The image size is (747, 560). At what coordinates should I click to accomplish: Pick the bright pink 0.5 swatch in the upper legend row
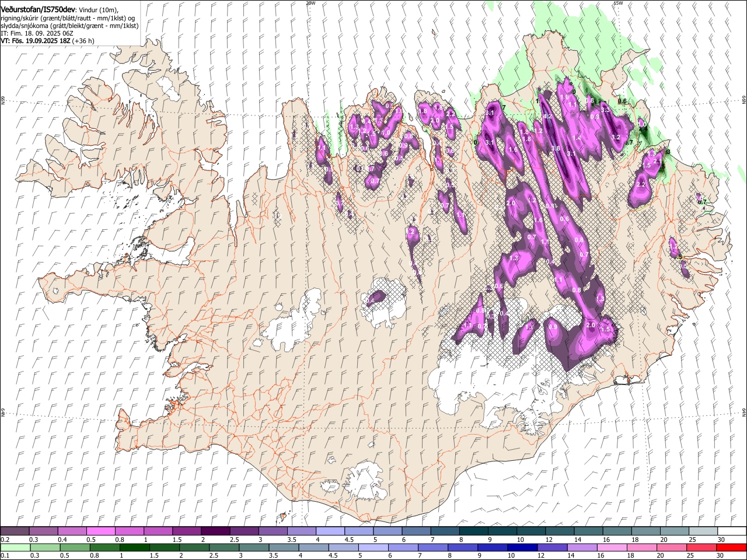coord(100,531)
